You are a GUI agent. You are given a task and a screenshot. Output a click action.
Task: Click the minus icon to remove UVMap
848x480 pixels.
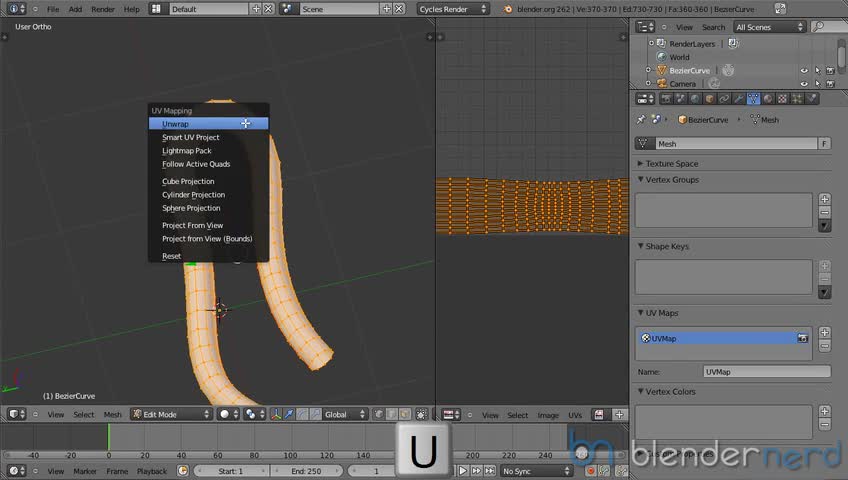pyautogui.click(x=824, y=346)
